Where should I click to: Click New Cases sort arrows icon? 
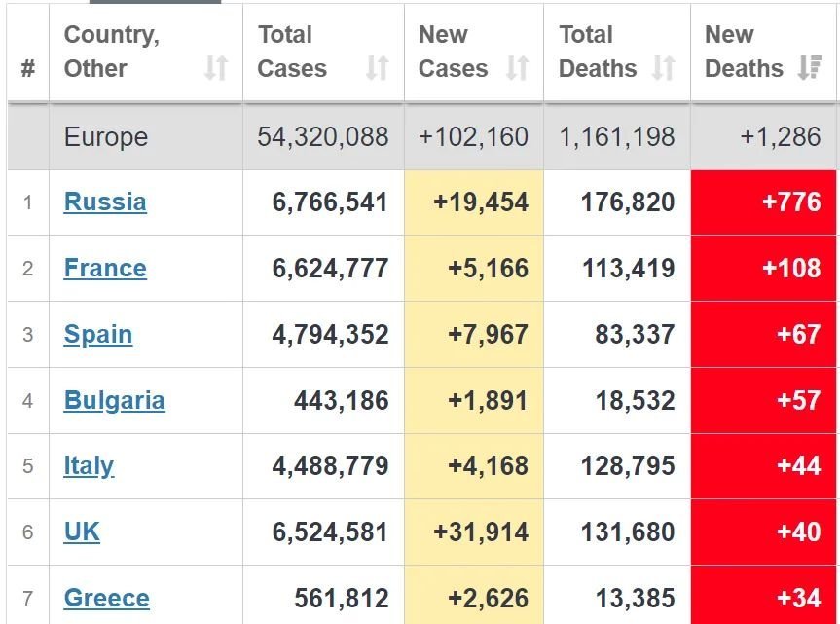click(x=517, y=68)
